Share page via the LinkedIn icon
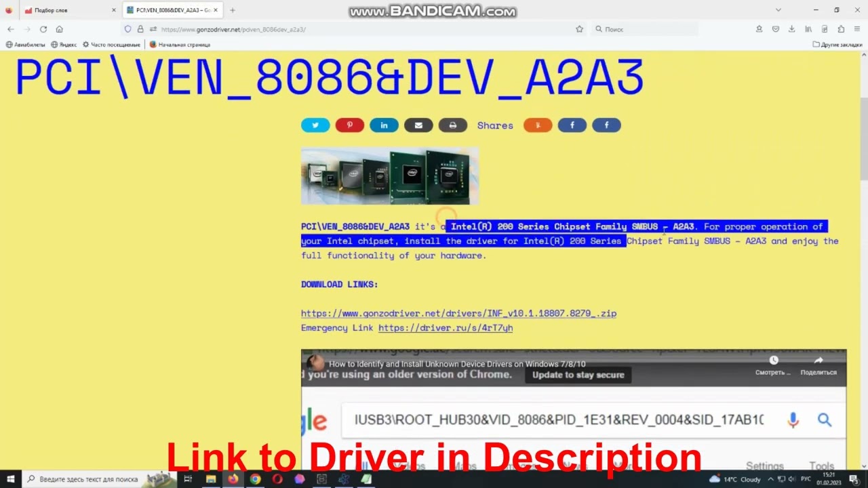 pos(384,125)
